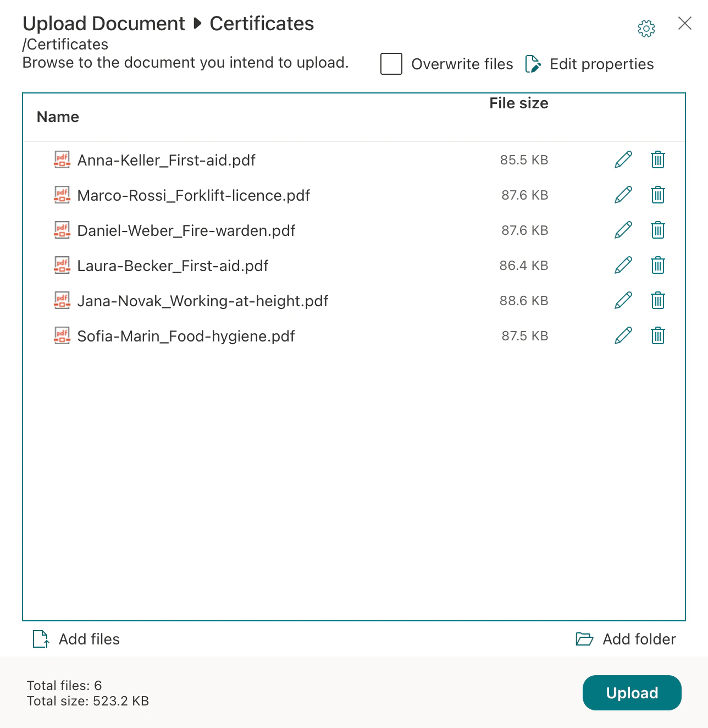The height and width of the screenshot is (728, 708).
Task: Select the Sofia-Marin_Food-hygiene.pdf file name
Action: [x=186, y=336]
